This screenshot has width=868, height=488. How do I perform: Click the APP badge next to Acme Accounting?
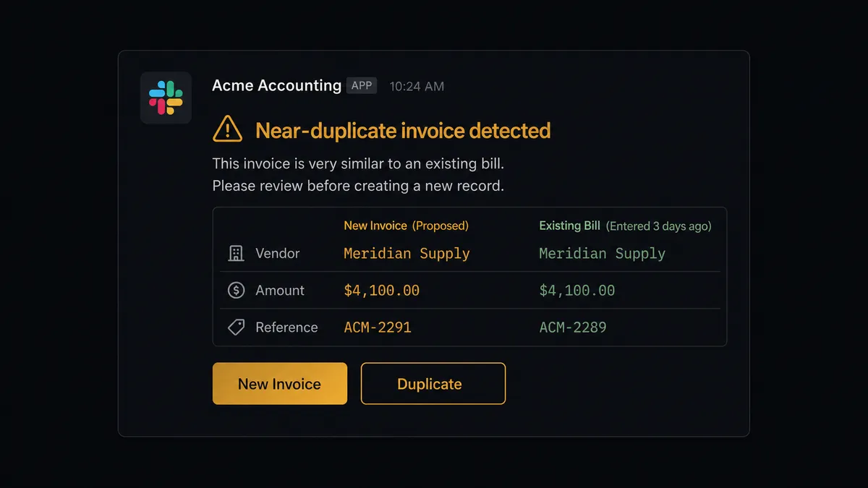coord(362,85)
